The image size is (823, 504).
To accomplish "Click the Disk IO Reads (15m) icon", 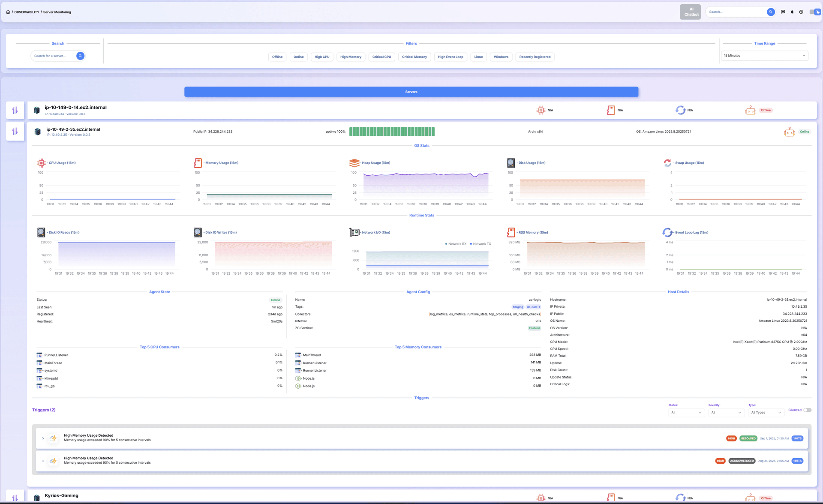I will tap(41, 232).
